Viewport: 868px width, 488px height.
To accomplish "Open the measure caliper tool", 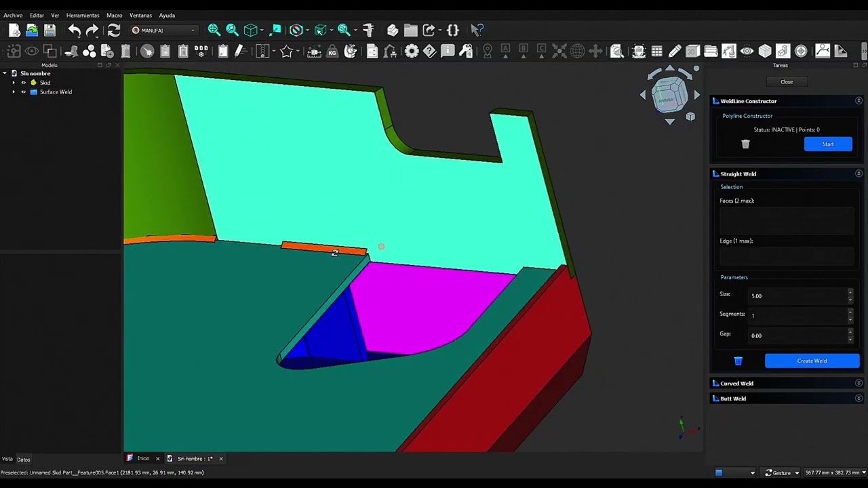I will pos(368,30).
